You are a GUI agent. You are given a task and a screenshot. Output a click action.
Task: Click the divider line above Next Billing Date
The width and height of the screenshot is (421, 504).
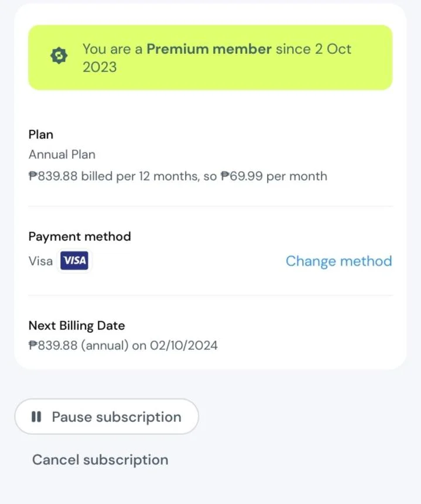coord(210,295)
